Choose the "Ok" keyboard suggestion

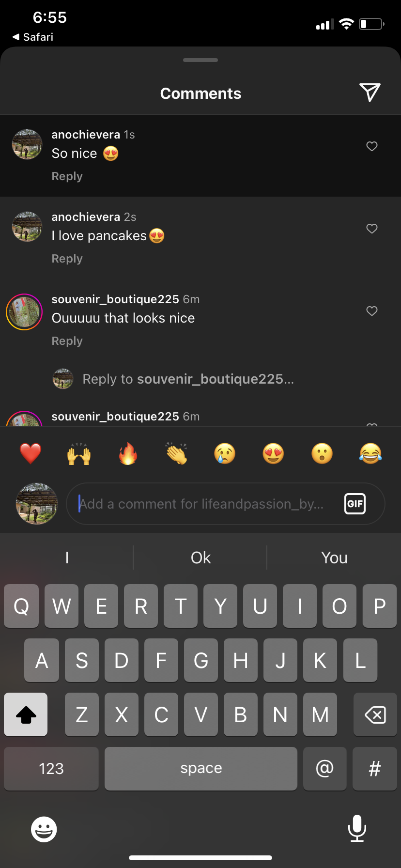(x=200, y=558)
